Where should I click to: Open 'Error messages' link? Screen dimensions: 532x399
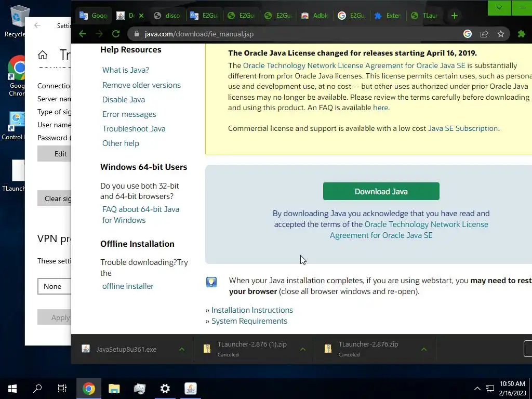[129, 114]
